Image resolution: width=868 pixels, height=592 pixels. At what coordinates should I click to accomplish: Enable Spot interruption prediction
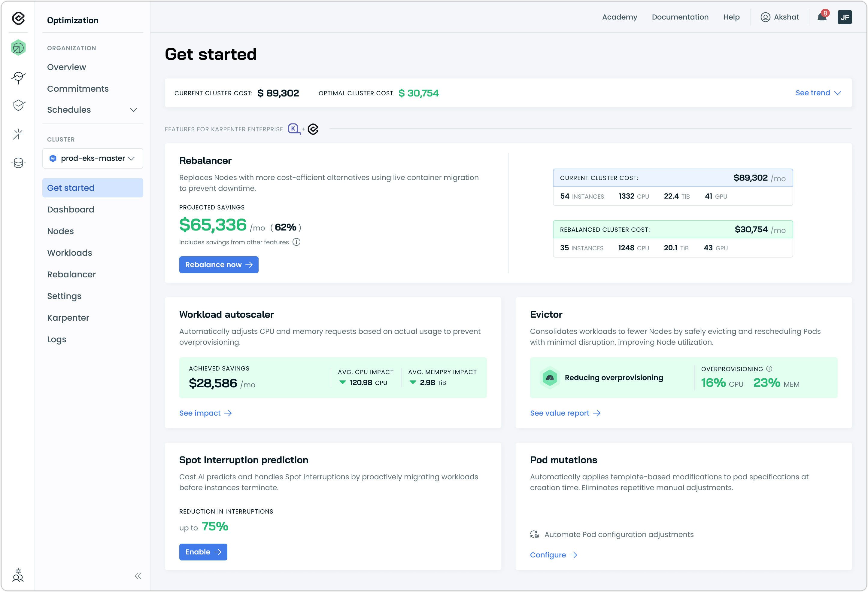(203, 552)
